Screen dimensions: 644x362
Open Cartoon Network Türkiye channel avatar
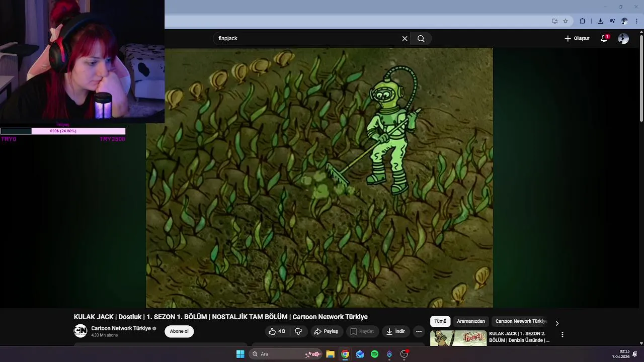coord(80,331)
